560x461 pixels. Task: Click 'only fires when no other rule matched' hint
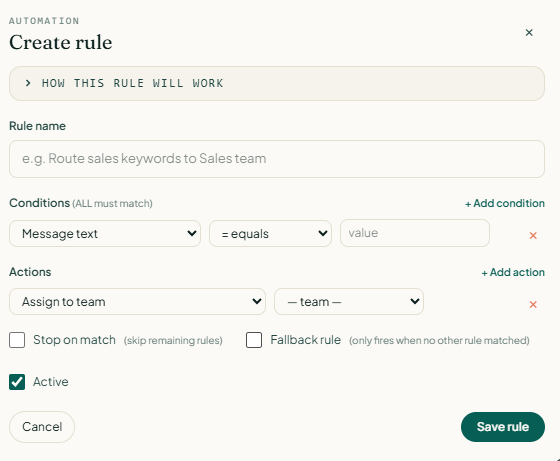pos(439,341)
